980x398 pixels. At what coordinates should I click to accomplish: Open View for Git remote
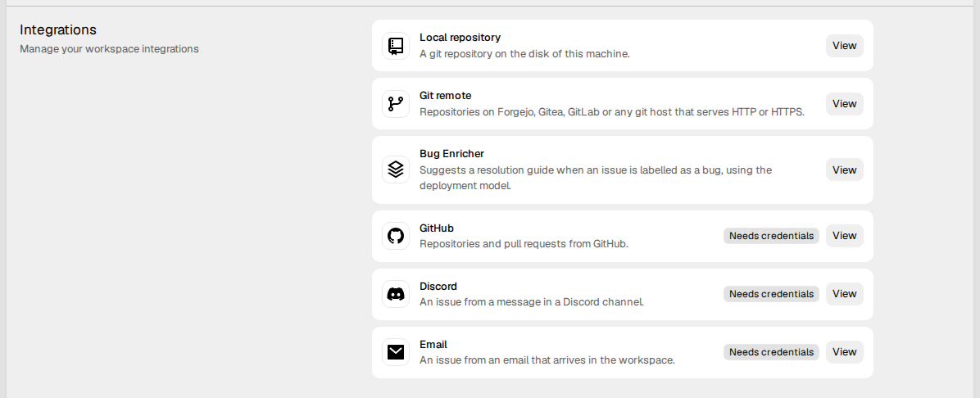tap(844, 104)
